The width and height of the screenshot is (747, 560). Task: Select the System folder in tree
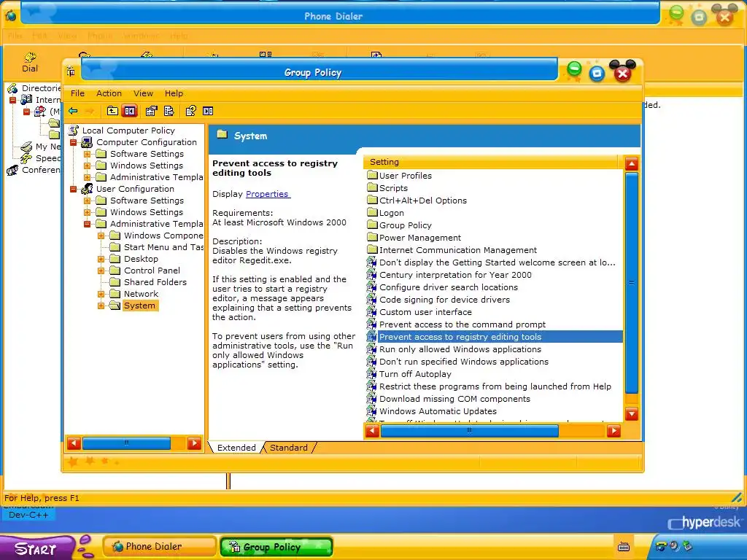coord(139,306)
